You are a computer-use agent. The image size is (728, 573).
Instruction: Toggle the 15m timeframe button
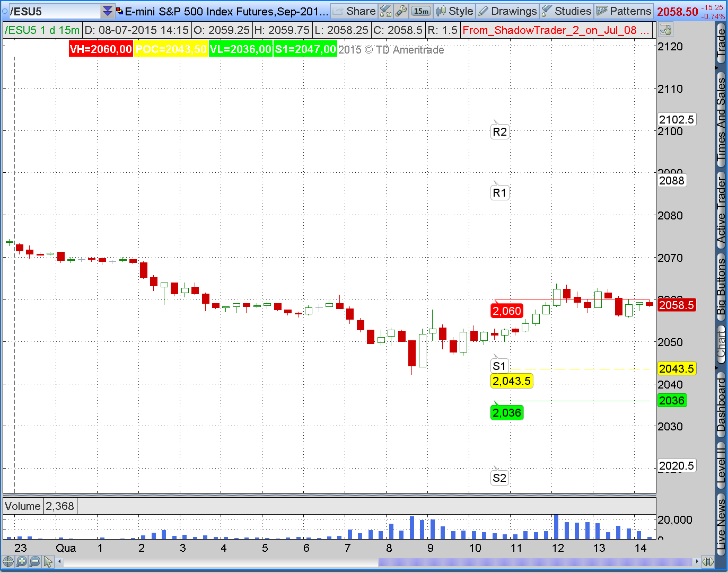coord(421,11)
